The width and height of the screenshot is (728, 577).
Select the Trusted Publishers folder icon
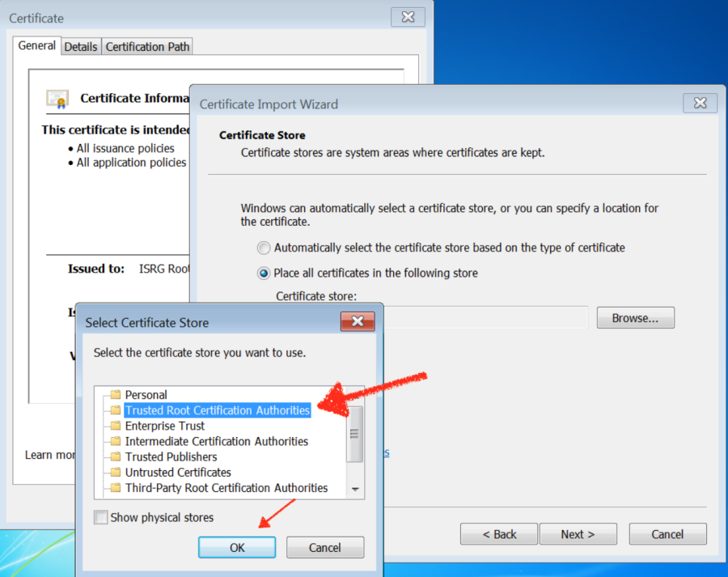point(114,456)
